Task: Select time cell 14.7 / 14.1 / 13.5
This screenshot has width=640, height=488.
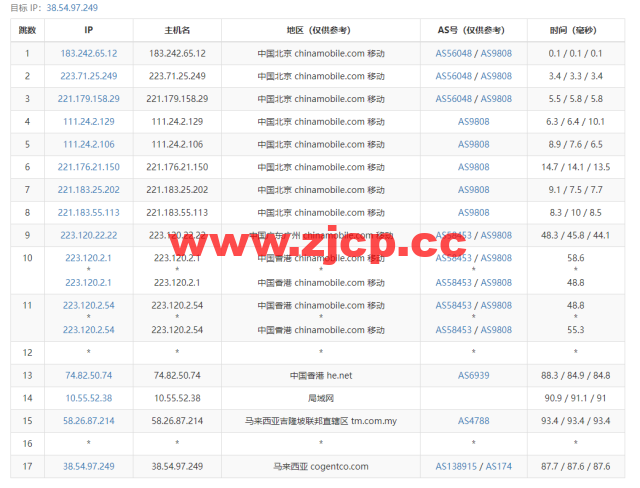Action: 576,167
